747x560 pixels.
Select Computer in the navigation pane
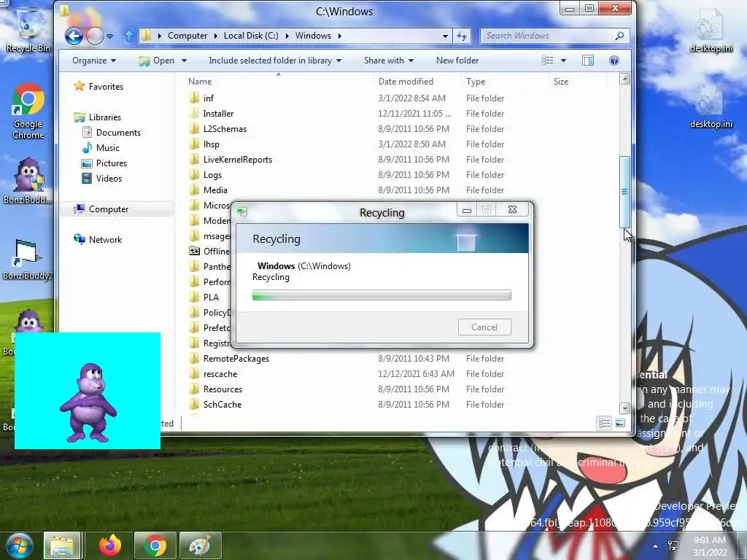pyautogui.click(x=101, y=209)
